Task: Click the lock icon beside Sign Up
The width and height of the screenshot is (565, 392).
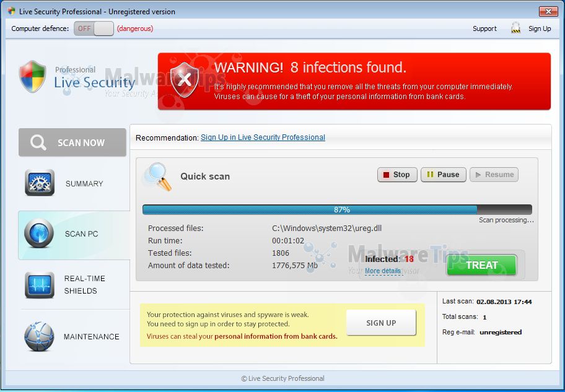Action: 515,28
